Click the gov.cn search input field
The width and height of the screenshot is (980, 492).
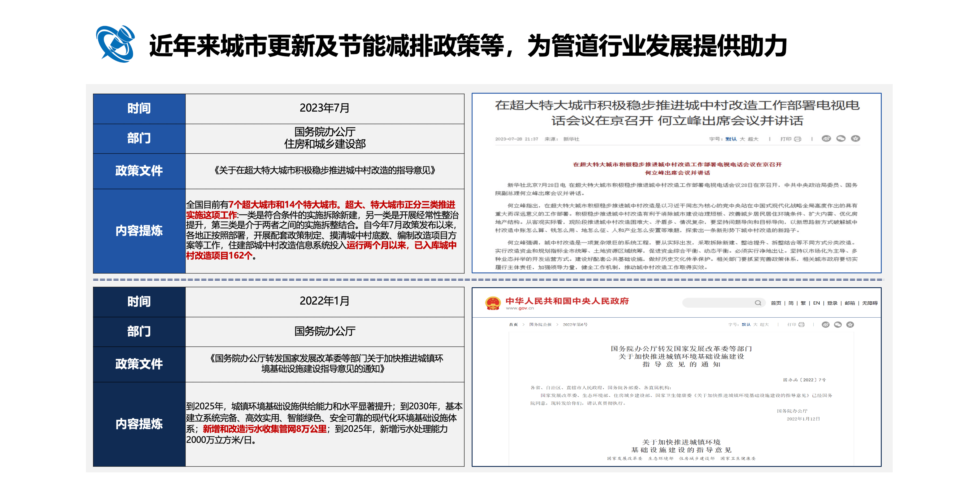click(717, 303)
